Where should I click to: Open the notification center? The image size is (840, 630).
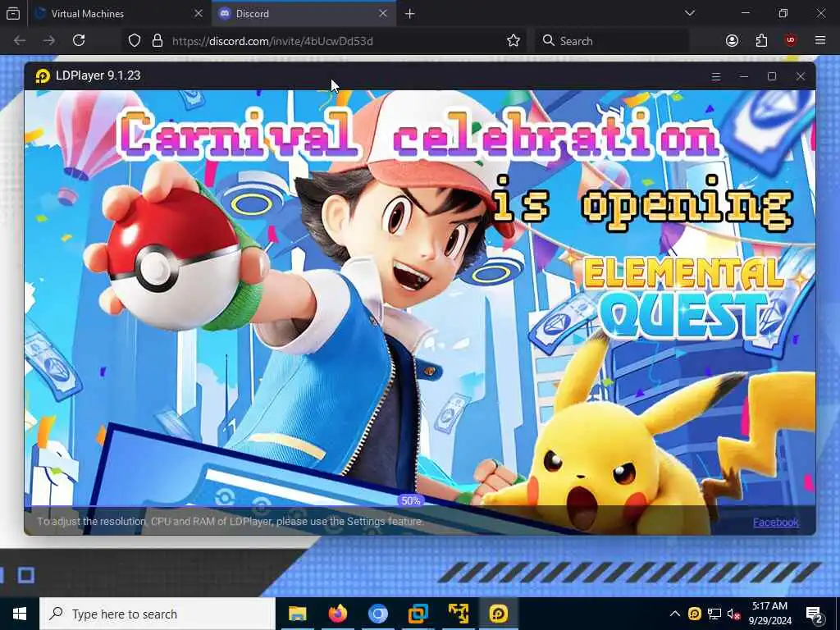click(815, 614)
